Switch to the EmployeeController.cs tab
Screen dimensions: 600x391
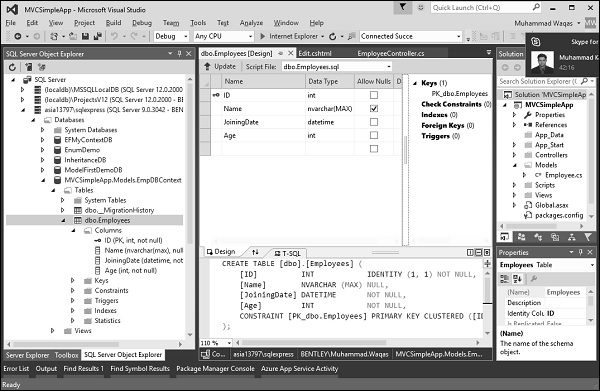391,54
